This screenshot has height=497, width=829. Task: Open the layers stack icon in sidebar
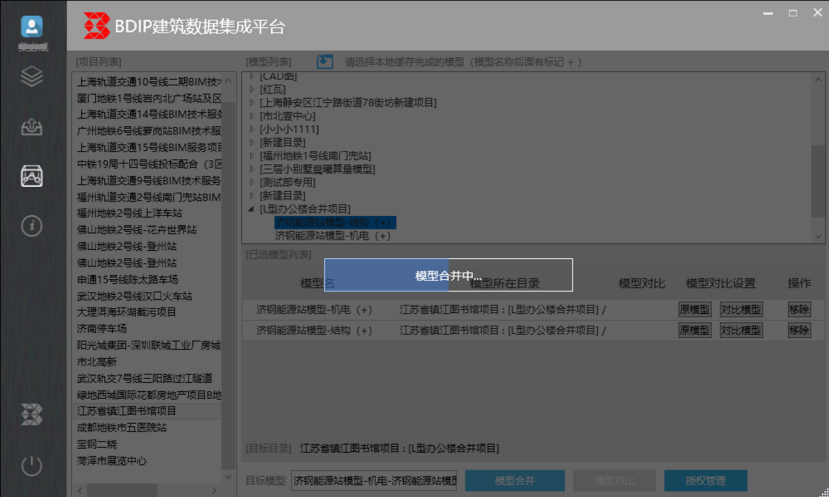tap(32, 77)
